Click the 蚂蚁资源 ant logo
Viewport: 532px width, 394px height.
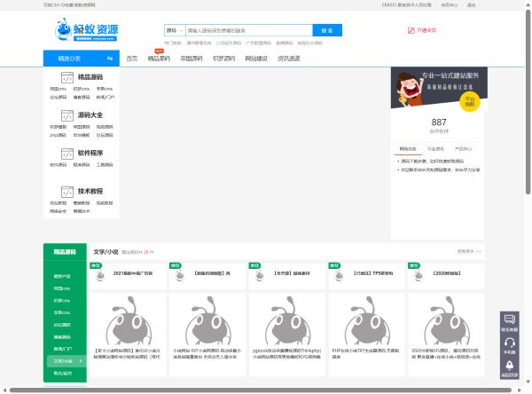click(86, 29)
